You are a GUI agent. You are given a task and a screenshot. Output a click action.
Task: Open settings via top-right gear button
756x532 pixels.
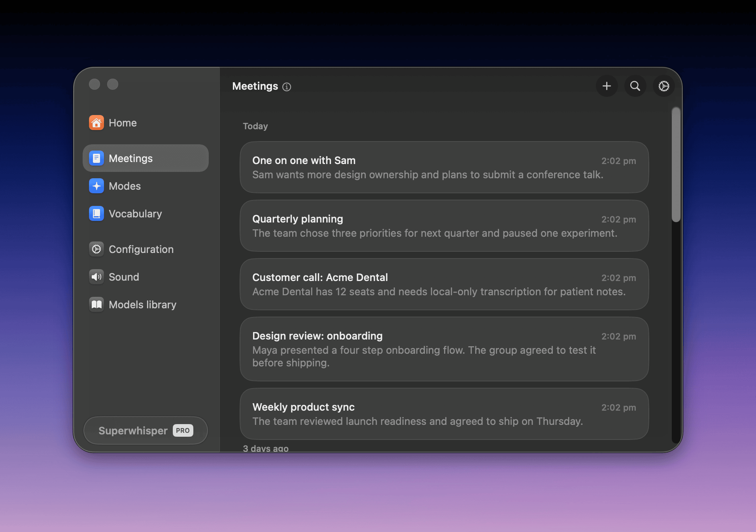coord(664,86)
